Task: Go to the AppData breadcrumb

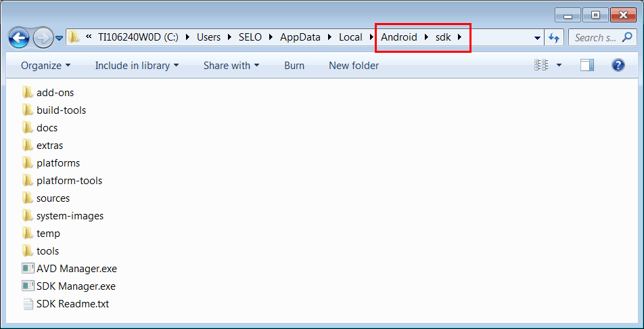Action: click(x=300, y=37)
